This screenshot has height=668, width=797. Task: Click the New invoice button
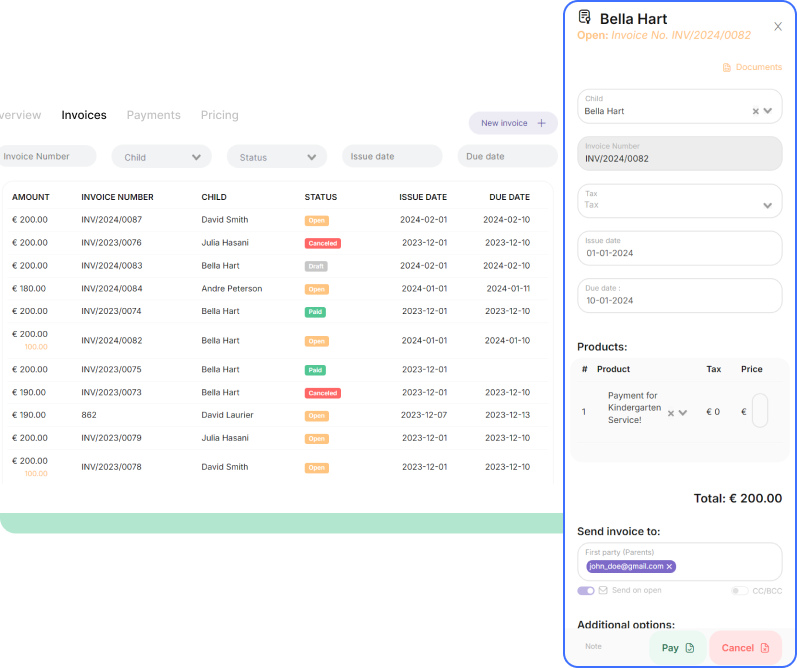(x=513, y=123)
